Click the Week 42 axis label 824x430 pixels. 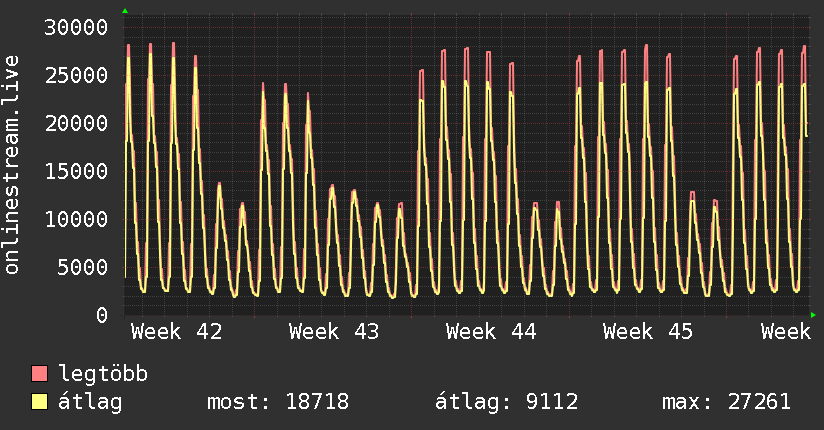coord(176,331)
